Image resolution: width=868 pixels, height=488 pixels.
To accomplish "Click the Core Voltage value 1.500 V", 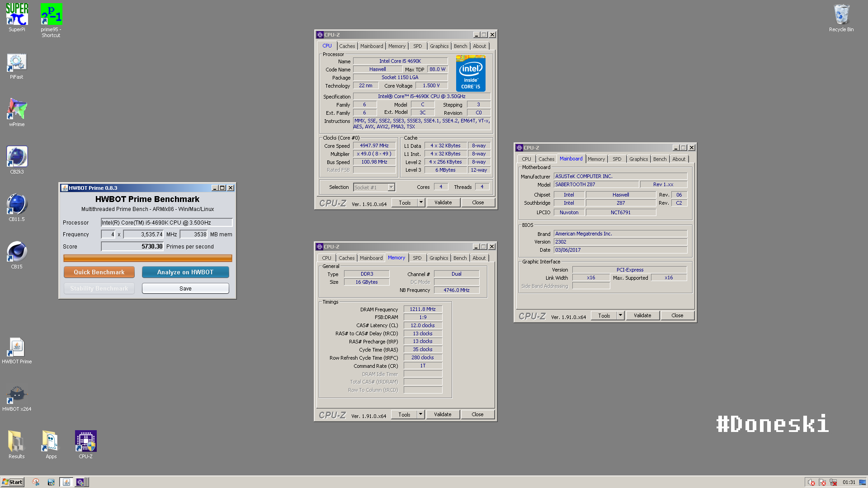I will [x=431, y=85].
